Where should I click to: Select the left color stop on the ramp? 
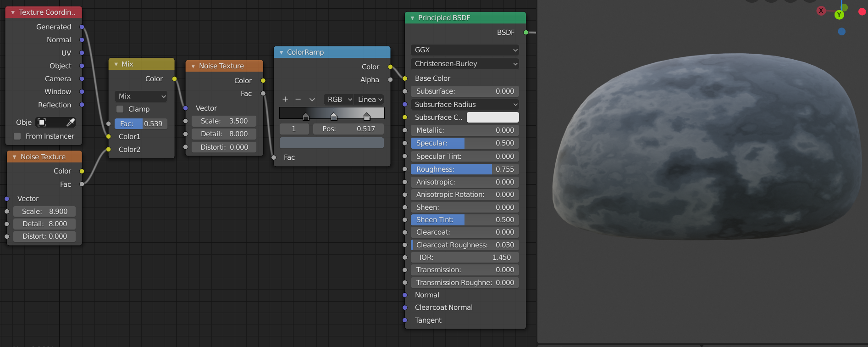pyautogui.click(x=306, y=117)
